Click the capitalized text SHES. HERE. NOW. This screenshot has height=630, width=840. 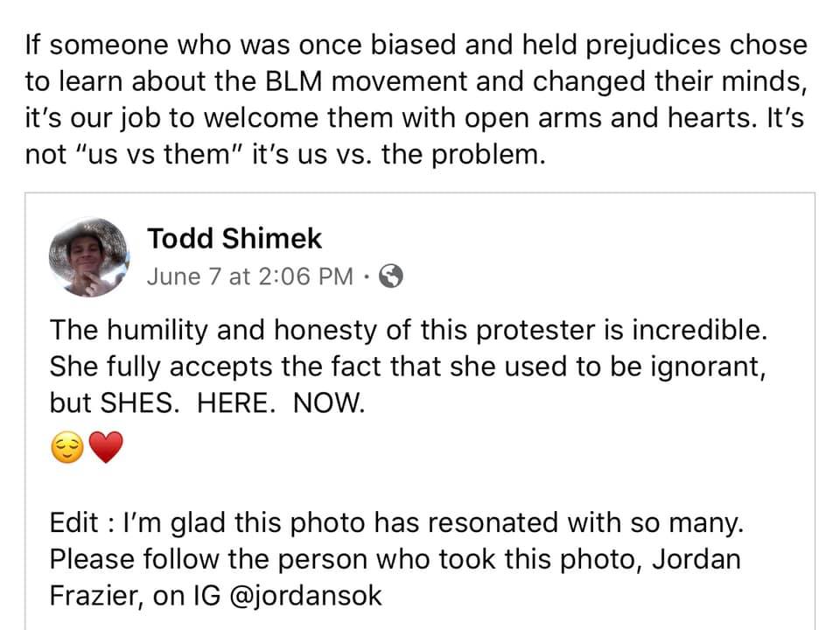[x=233, y=402]
